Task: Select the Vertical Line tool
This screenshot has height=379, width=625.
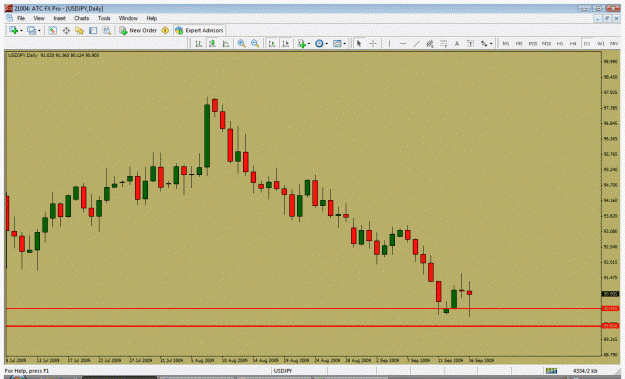Action: coord(389,43)
